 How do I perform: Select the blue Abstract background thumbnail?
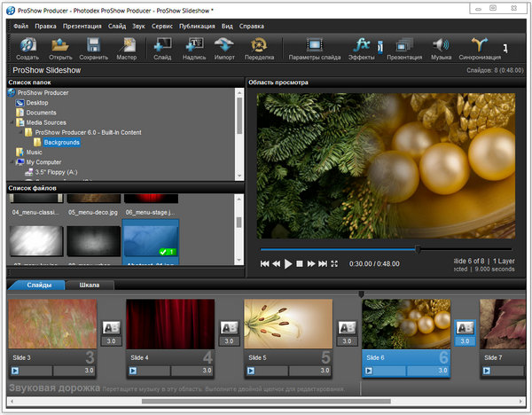pyautogui.click(x=151, y=241)
